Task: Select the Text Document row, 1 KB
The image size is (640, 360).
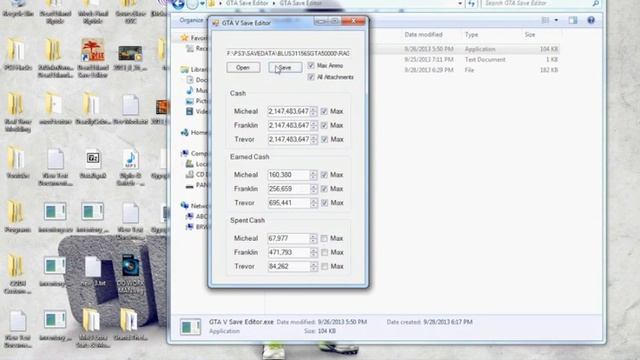Action: pos(465,60)
